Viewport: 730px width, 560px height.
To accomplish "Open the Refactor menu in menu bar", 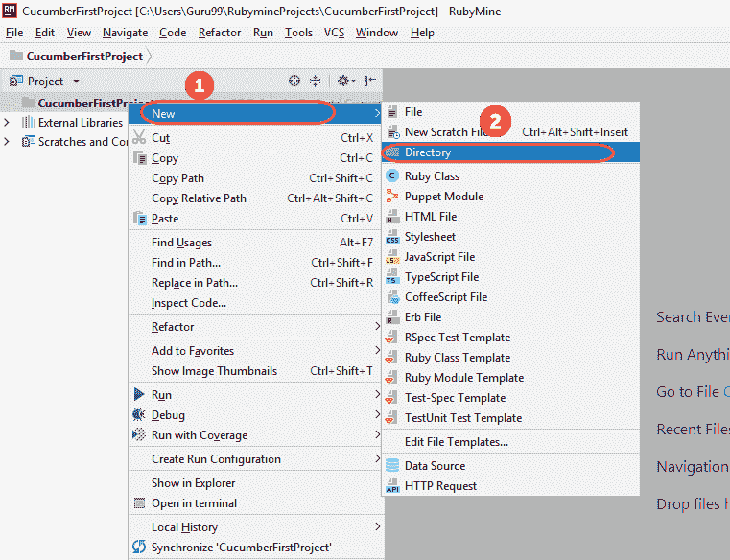I will pos(220,33).
